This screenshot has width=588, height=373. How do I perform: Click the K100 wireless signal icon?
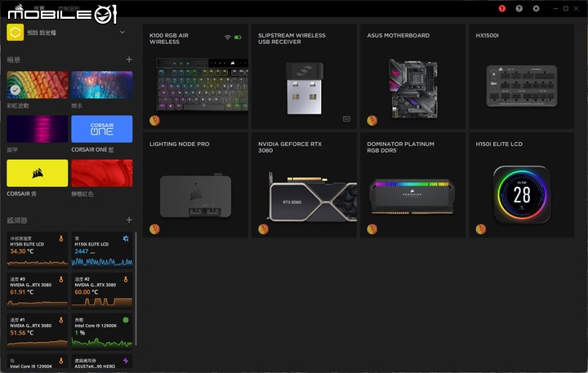227,37
